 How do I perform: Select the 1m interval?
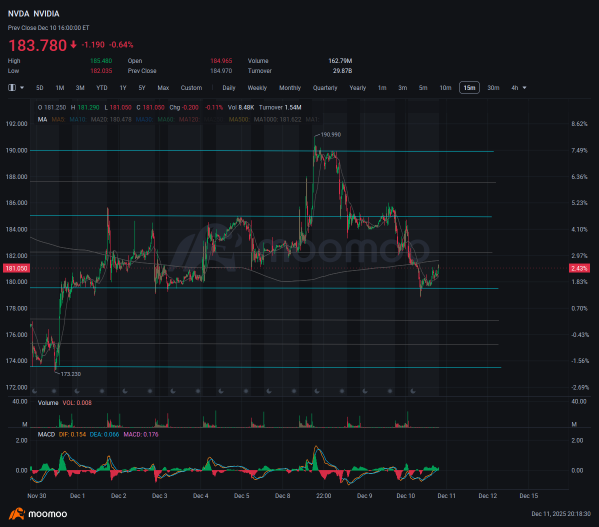[x=382, y=88]
